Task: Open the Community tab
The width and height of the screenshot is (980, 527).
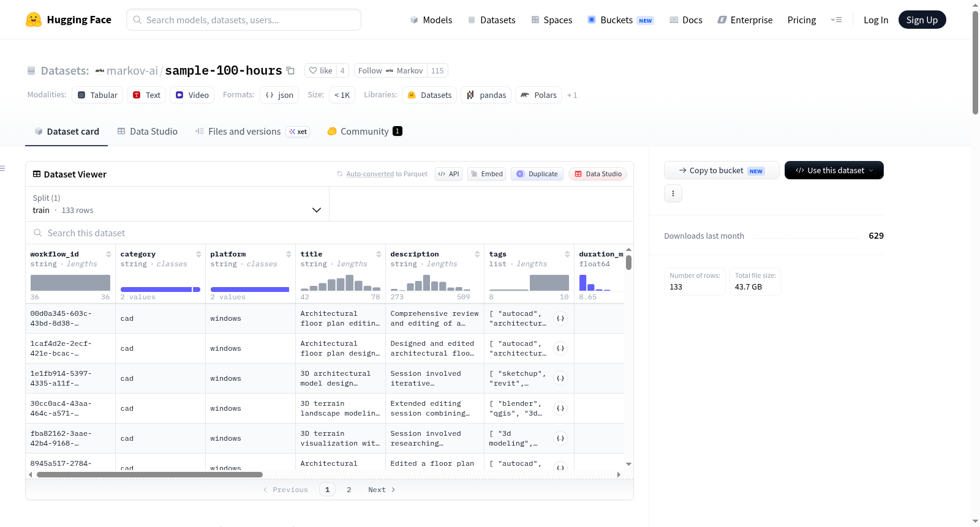Action: pos(364,131)
